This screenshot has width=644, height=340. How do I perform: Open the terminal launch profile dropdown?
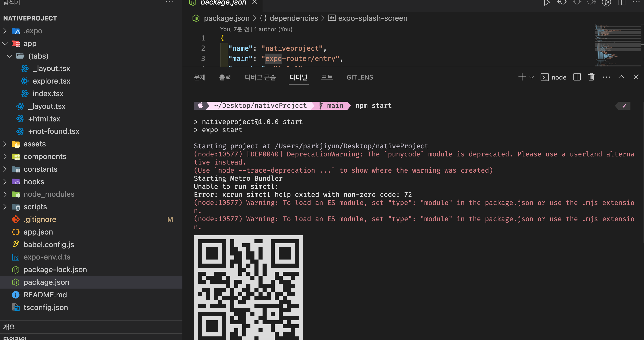(532, 77)
